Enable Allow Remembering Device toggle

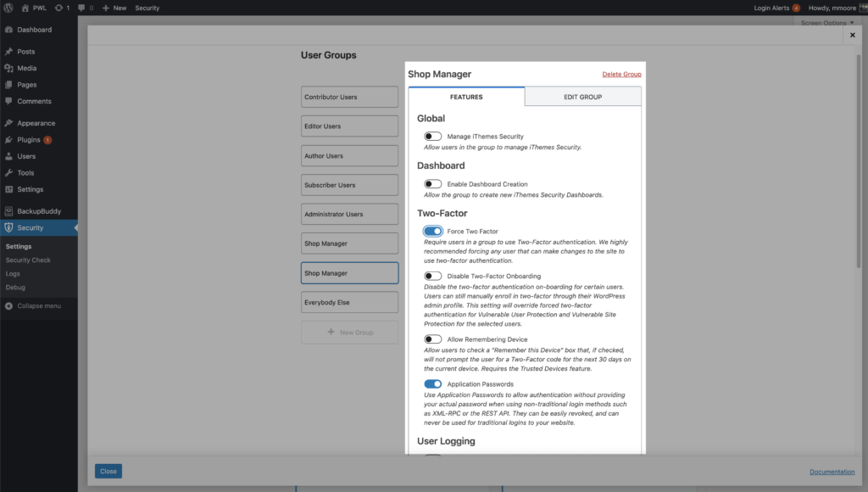pos(433,339)
